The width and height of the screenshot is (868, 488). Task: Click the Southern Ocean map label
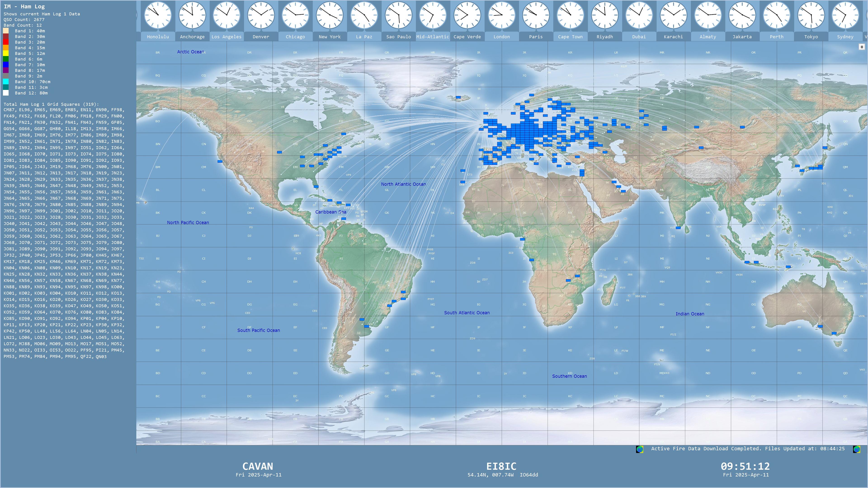point(569,376)
